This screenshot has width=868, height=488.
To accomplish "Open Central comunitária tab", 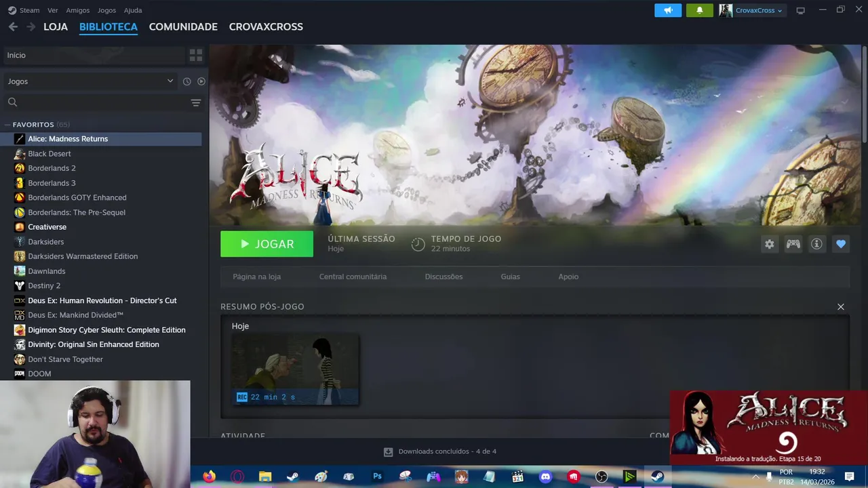I will coord(353,277).
